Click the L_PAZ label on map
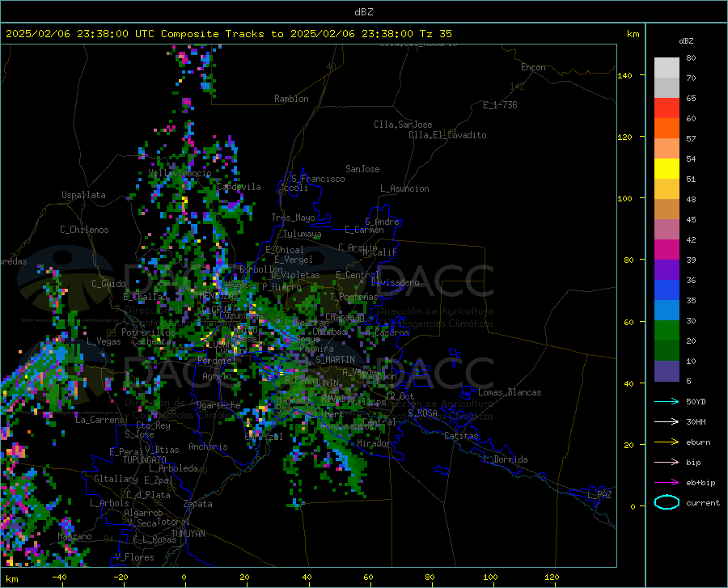Screen dimensions: 728x588 click(x=599, y=495)
